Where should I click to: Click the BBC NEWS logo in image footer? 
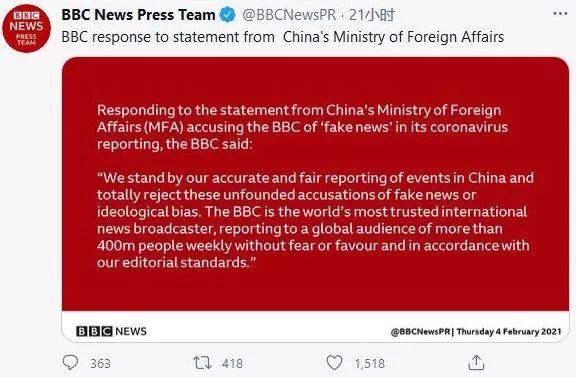[111, 331]
